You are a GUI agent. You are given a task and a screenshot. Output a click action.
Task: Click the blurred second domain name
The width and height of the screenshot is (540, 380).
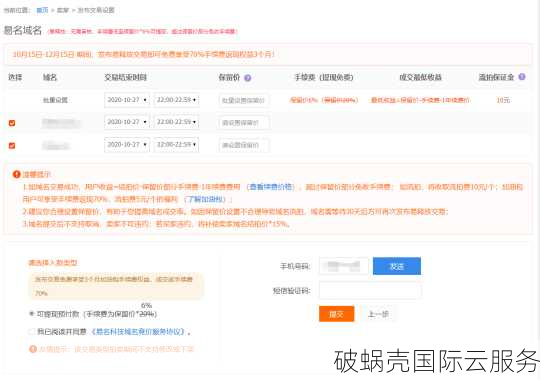[x=56, y=146]
